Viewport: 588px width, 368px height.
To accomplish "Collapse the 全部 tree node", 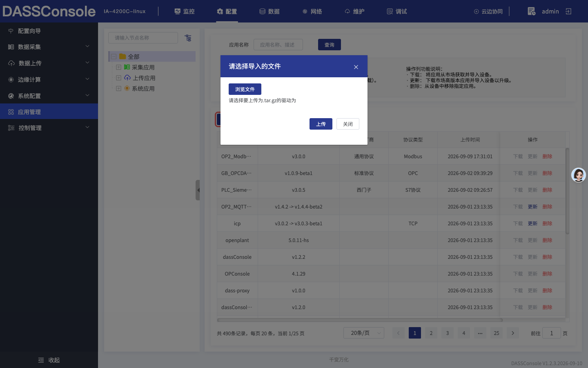I will point(114,56).
